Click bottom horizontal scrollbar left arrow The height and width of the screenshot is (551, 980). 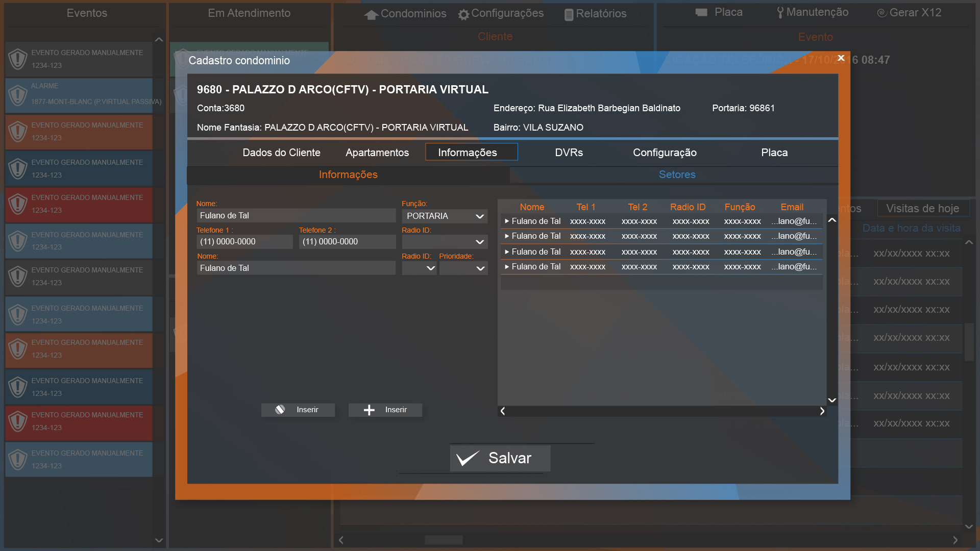(x=341, y=540)
